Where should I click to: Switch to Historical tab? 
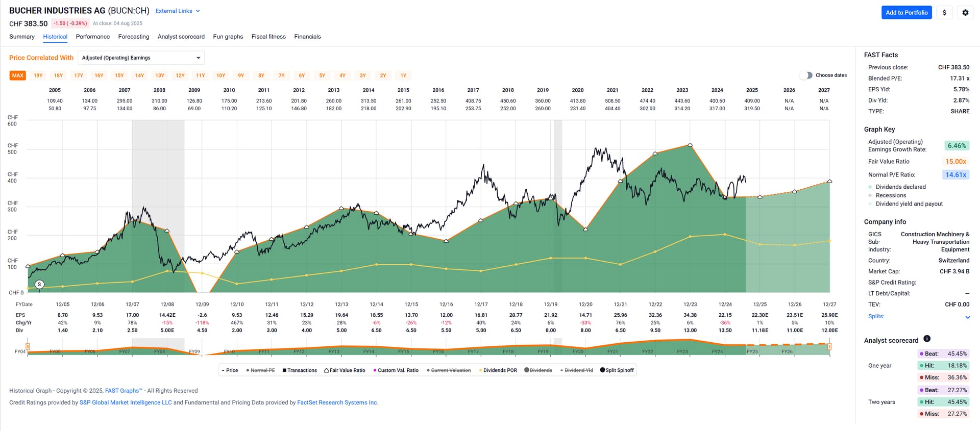click(x=55, y=37)
